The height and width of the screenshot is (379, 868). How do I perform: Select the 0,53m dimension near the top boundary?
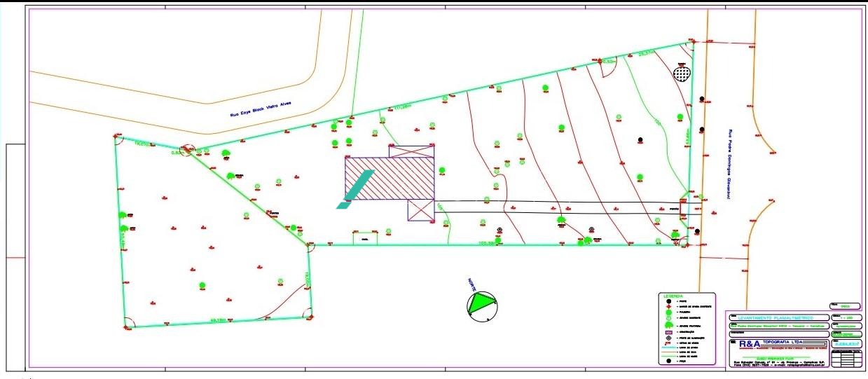click(608, 62)
